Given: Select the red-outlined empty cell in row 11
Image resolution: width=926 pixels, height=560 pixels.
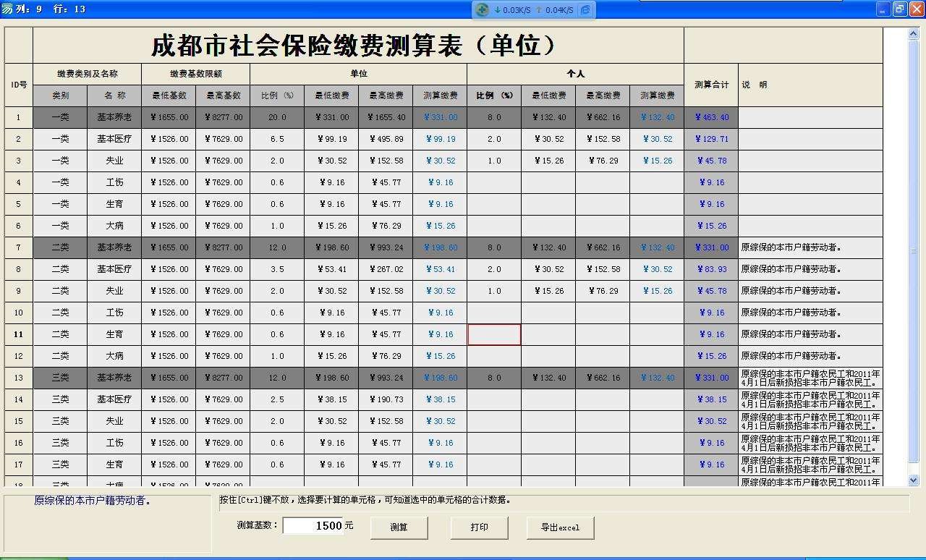Looking at the screenshot, I should (495, 334).
